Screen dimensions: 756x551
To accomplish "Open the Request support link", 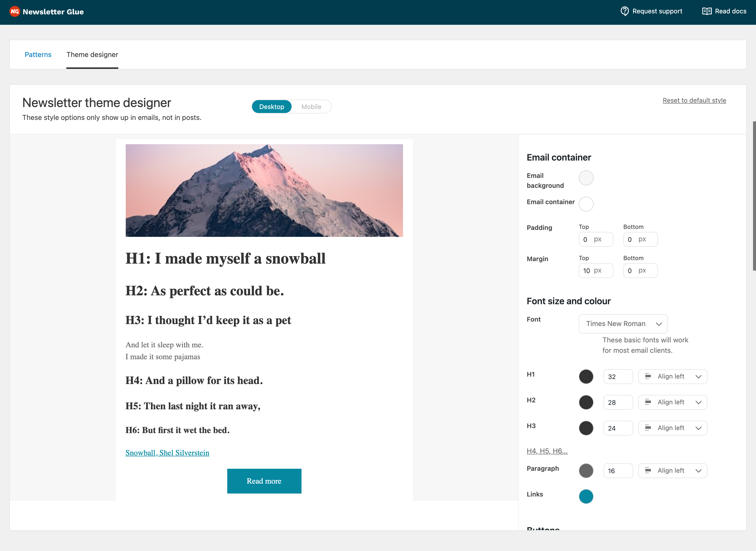I will [651, 11].
